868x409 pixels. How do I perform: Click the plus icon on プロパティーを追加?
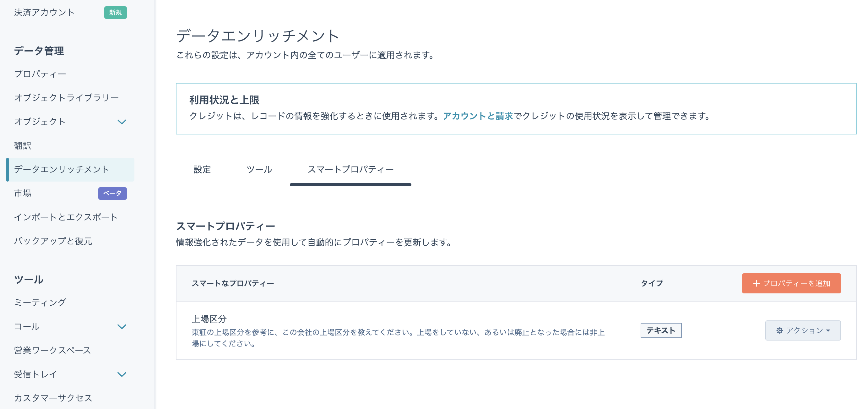pyautogui.click(x=757, y=283)
